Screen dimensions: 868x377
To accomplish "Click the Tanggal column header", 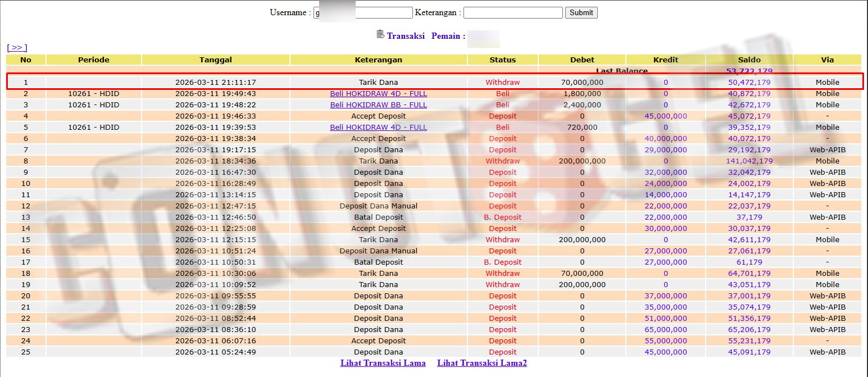I will pyautogui.click(x=215, y=60).
